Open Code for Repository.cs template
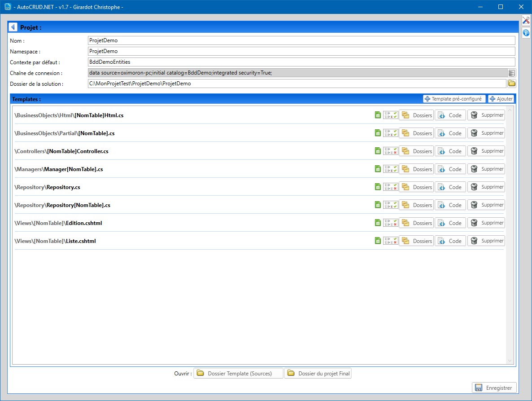This screenshot has height=401, width=532. [x=450, y=187]
